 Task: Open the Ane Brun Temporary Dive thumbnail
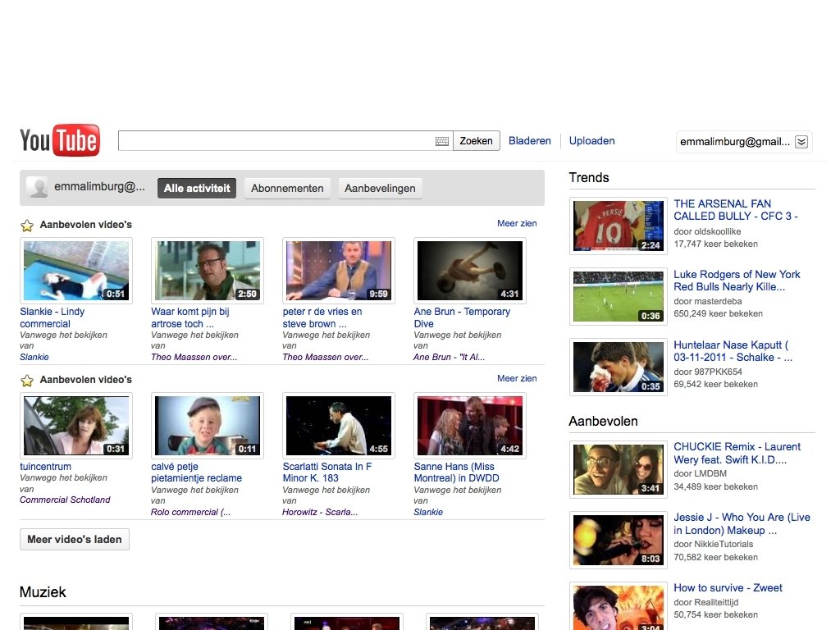click(x=470, y=271)
